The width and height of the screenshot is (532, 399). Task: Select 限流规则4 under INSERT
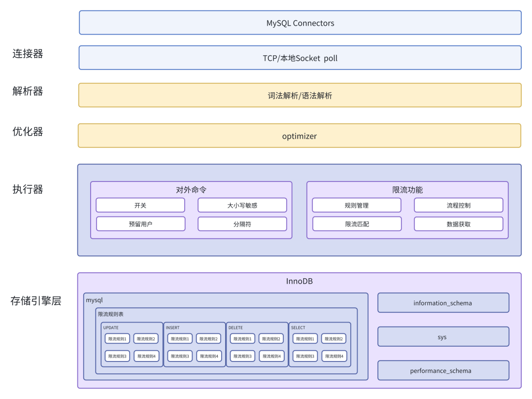[209, 356]
